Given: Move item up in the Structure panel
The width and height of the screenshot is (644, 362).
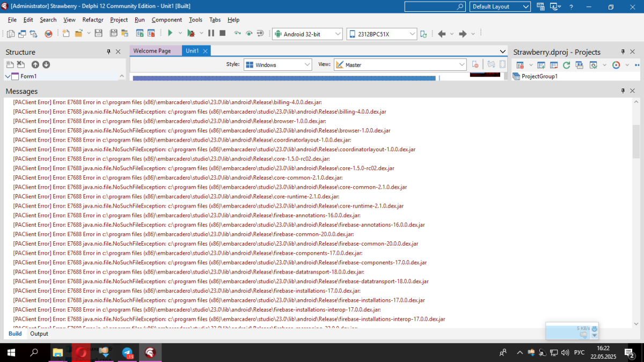Looking at the screenshot, I should (35, 64).
